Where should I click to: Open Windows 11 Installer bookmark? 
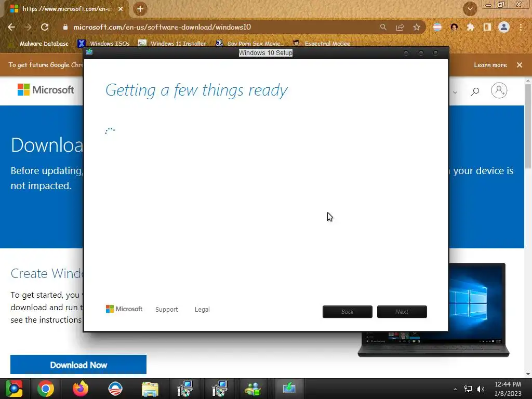pyautogui.click(x=172, y=44)
